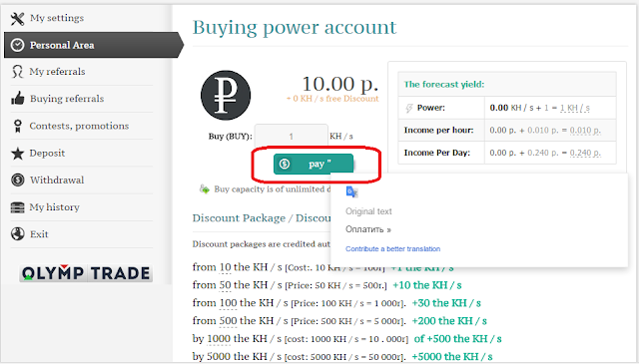Click the Discount Package heading

pos(262,217)
